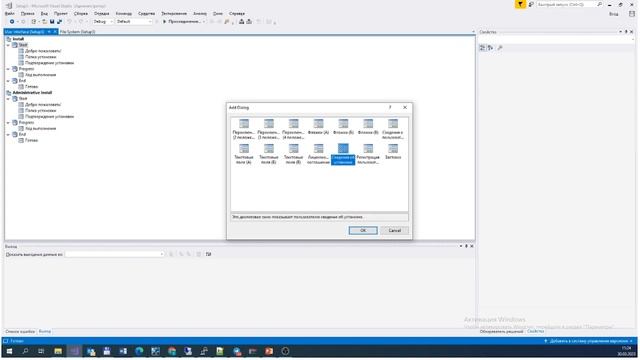Viewport: 640px width, 360px height.
Task: Open the Сборка menu
Action: [x=81, y=13]
